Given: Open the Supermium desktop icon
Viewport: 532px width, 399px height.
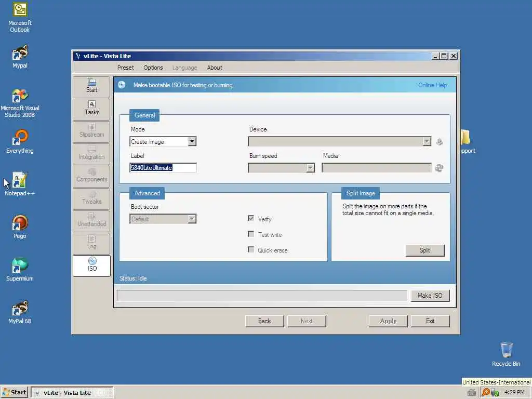Looking at the screenshot, I should pos(20,270).
